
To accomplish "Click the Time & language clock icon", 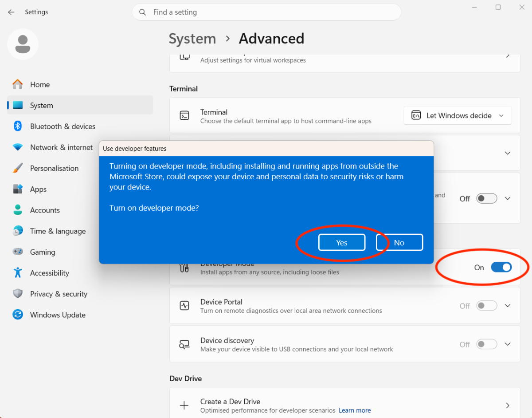I will coord(18,231).
